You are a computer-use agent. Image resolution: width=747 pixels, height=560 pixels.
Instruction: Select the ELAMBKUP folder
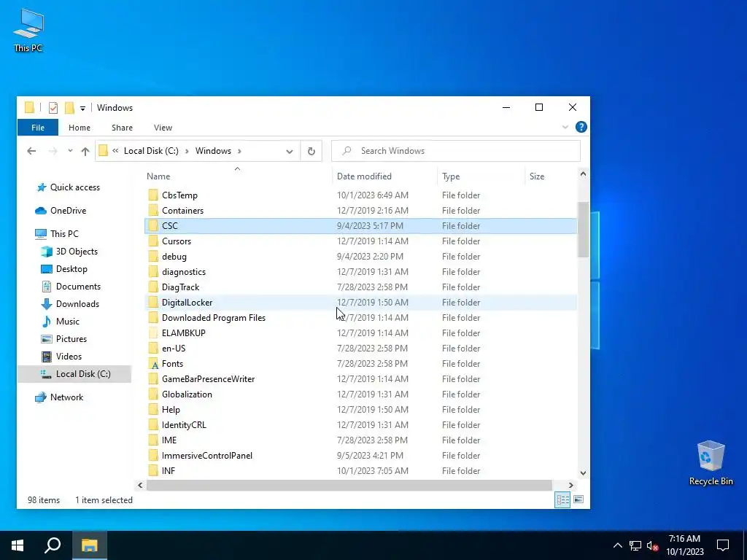click(360, 332)
